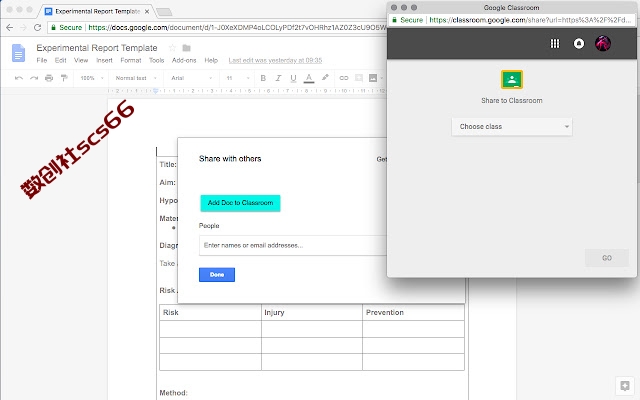Click the Redo toolbar icon
The image size is (640, 400).
point(34,78)
